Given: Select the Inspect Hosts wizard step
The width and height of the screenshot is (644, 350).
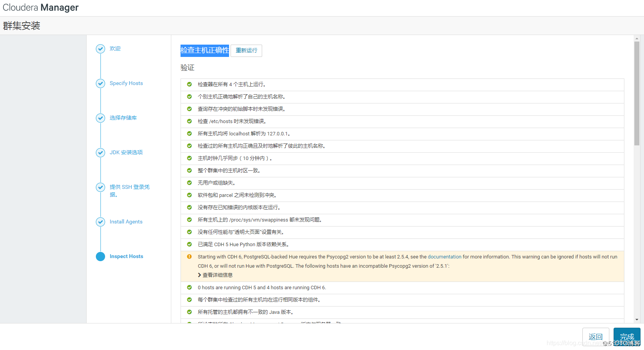Looking at the screenshot, I should [x=126, y=257].
